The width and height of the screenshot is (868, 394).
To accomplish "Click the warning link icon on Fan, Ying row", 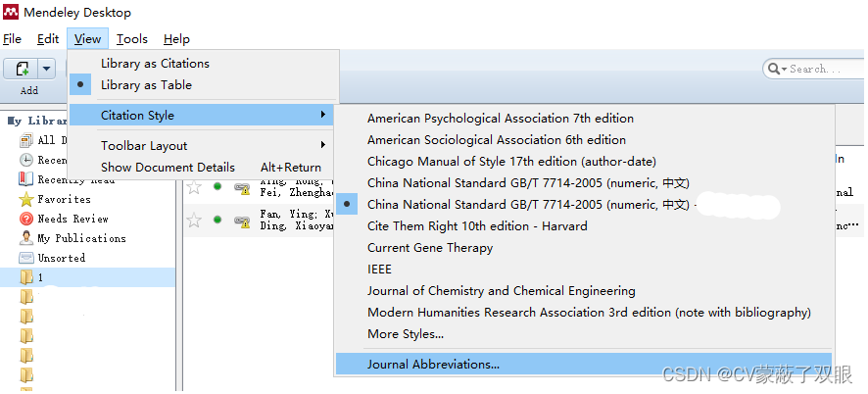I will click(241, 222).
